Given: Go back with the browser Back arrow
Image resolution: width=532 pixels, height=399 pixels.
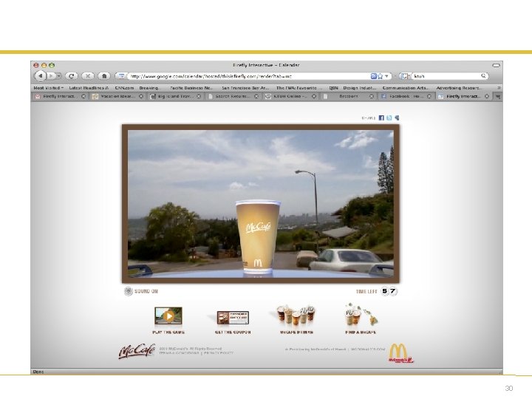Looking at the screenshot, I should tap(41, 76).
